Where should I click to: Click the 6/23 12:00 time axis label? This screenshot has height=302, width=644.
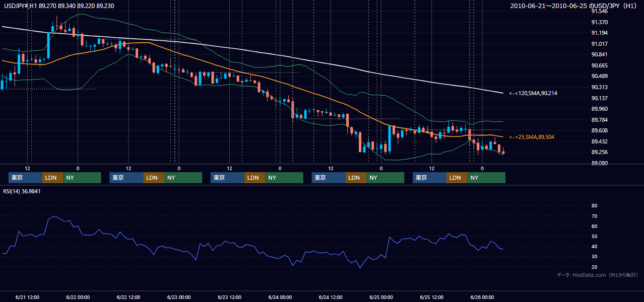230,297
